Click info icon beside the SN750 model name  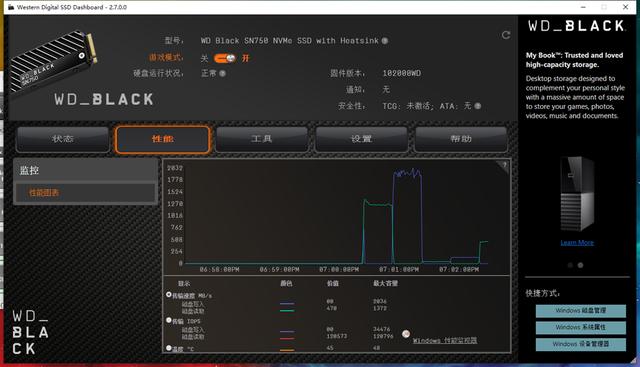pos(384,41)
